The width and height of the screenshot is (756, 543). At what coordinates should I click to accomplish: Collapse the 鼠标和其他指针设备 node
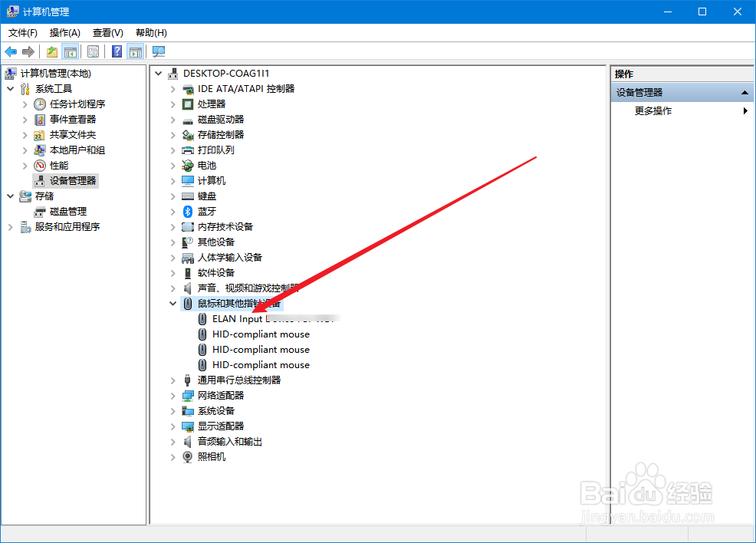pyautogui.click(x=173, y=304)
